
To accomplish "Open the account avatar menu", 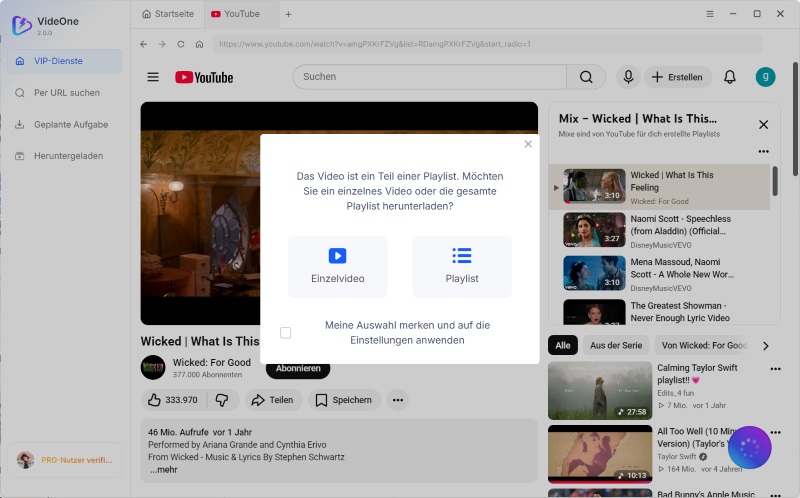I will click(x=765, y=77).
